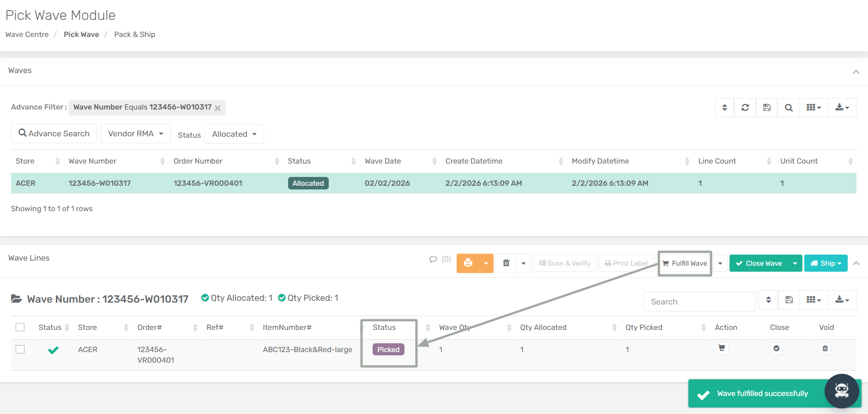Expand the Ship dropdown button

(826, 263)
